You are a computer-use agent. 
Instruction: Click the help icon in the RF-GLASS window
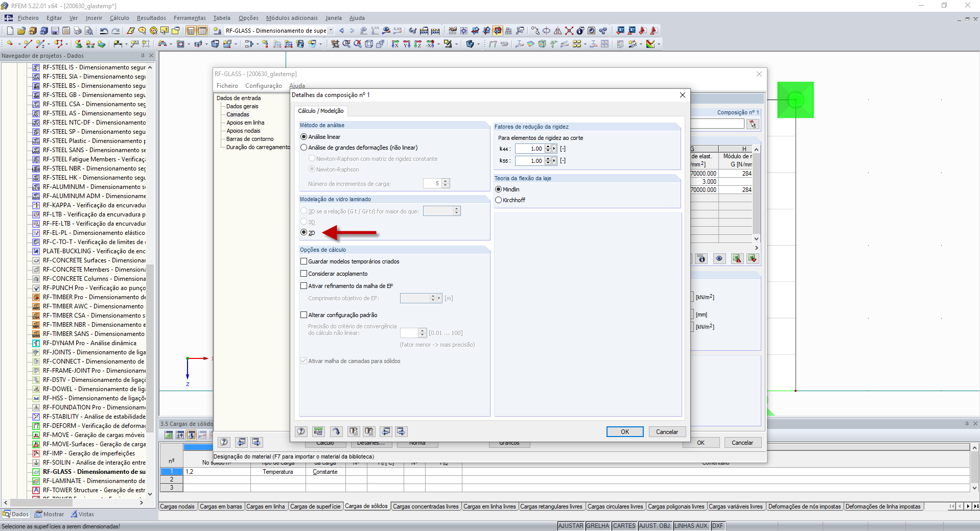[224, 442]
